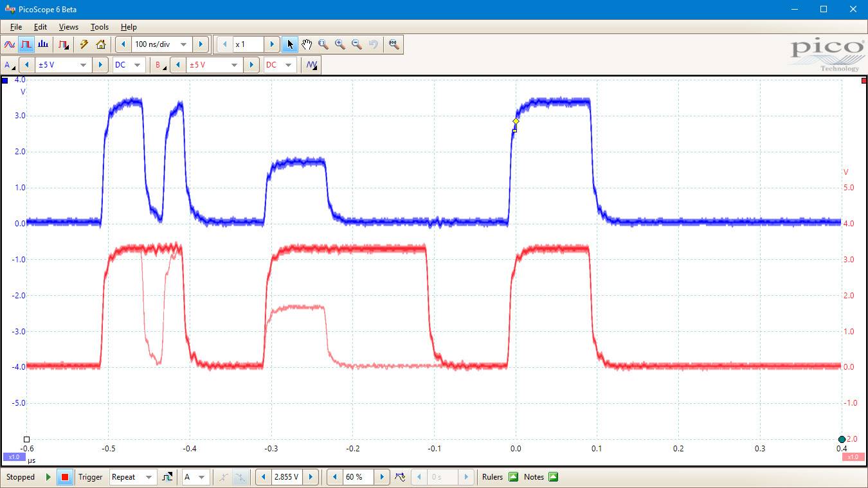Viewport: 868px width, 488px height.
Task: Select the hand panning tool
Action: (x=307, y=44)
